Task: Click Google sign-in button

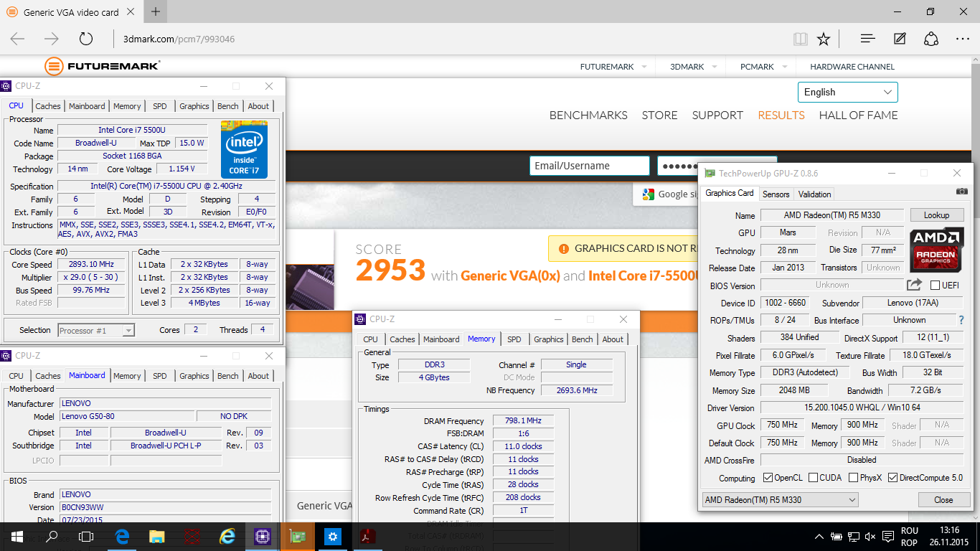Action: point(666,194)
